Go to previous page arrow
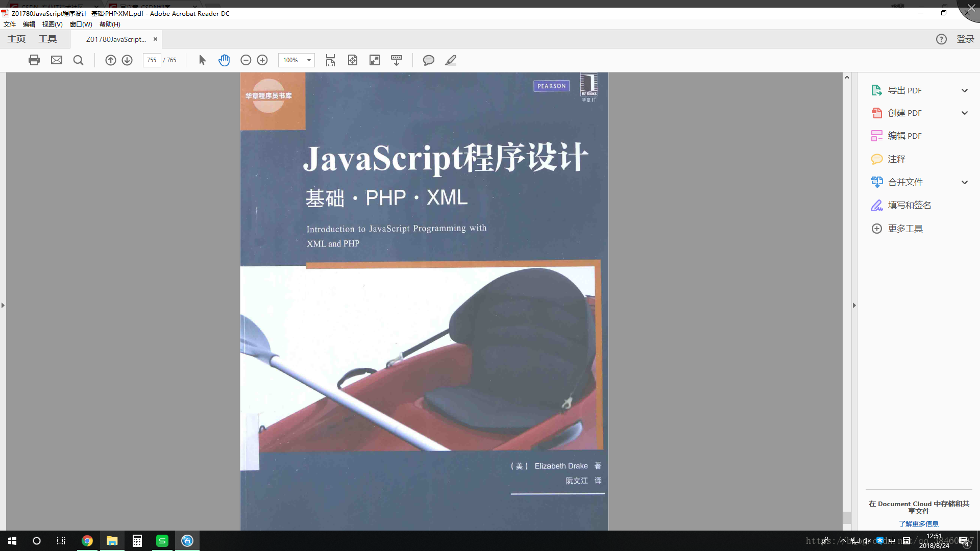 (x=110, y=60)
